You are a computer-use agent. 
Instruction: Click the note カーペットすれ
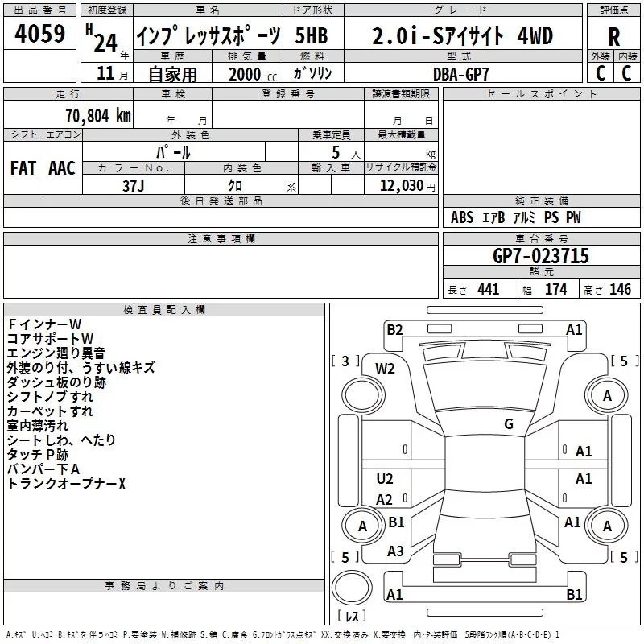point(50,411)
